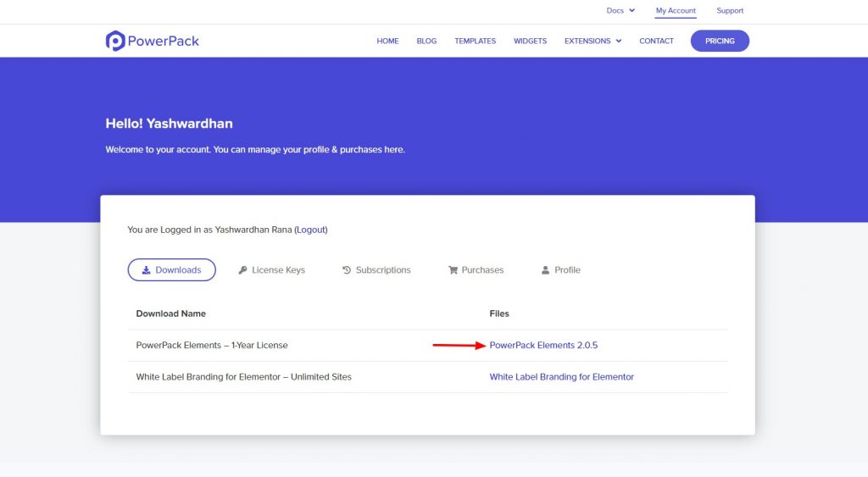Click the cart icon beside Purchases
Image resolution: width=868 pixels, height=477 pixels.
point(453,270)
